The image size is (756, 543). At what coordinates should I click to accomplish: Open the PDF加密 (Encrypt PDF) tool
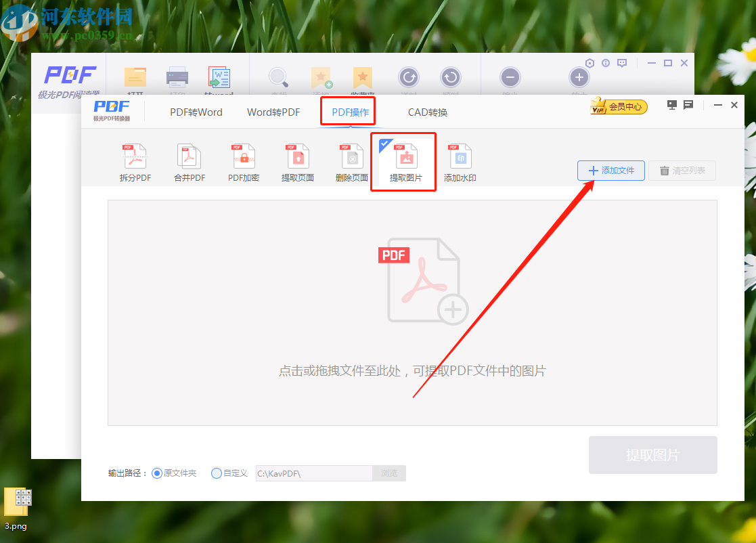coord(243,161)
